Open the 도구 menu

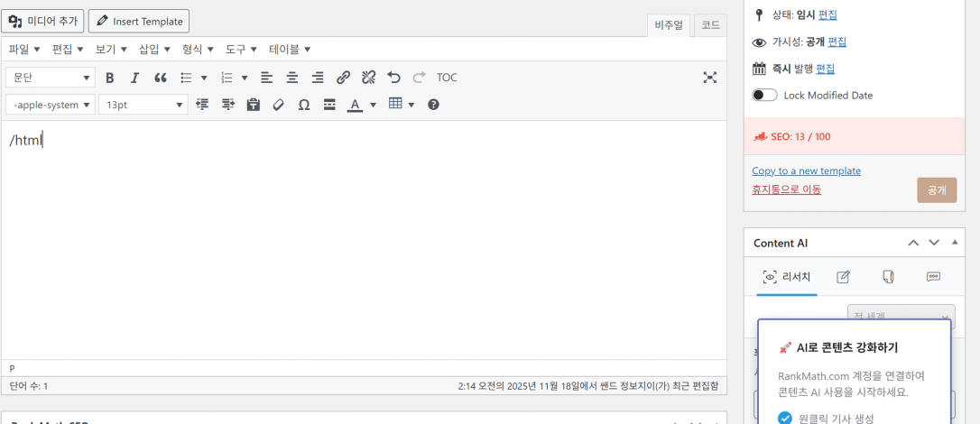tap(241, 50)
